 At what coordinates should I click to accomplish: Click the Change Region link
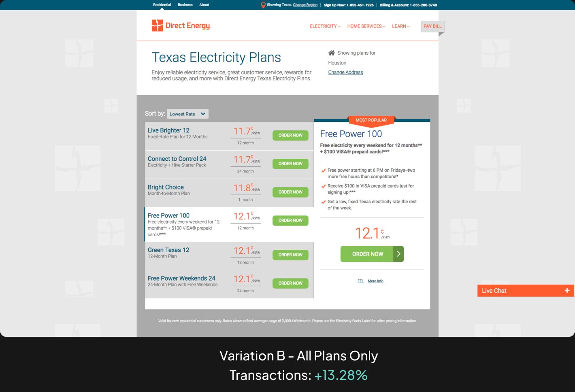coord(305,5)
